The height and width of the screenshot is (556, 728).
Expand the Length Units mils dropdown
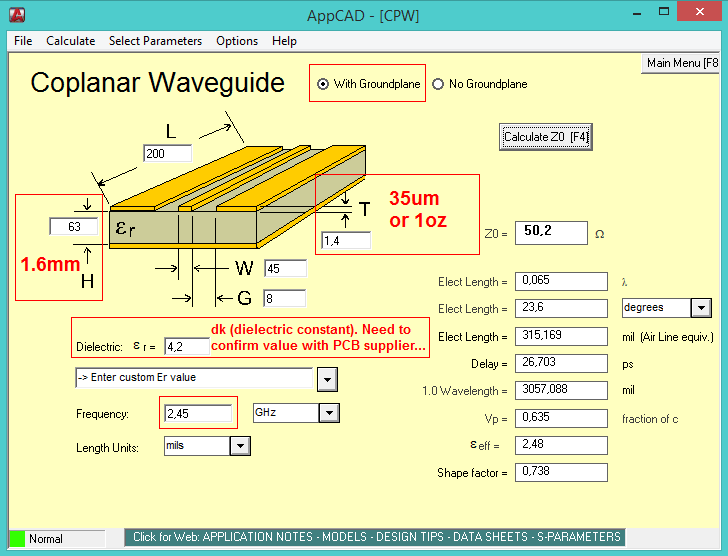(240, 446)
